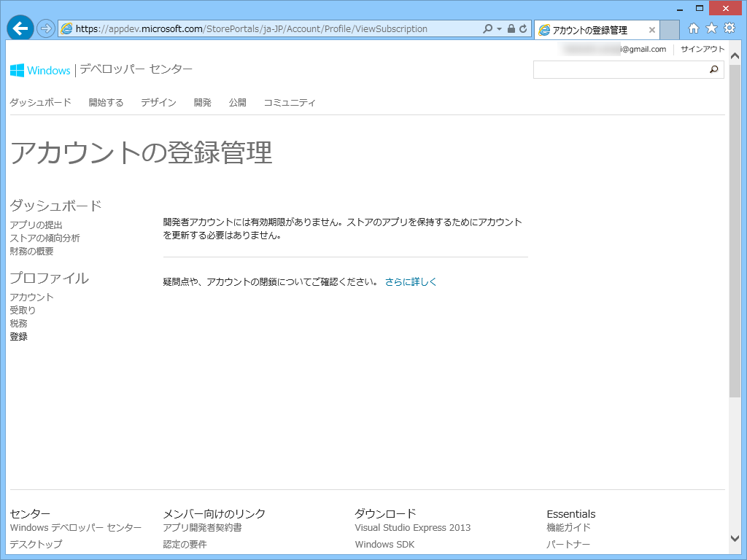Switch to the 開発 menu item

(202, 102)
